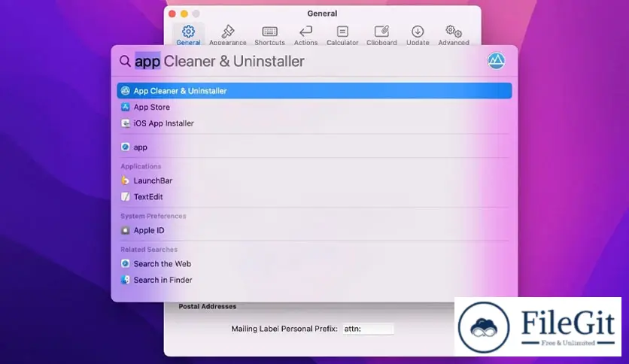Choose iOS App Installer result
Screen dimensions: 629x364
[x=314, y=123]
